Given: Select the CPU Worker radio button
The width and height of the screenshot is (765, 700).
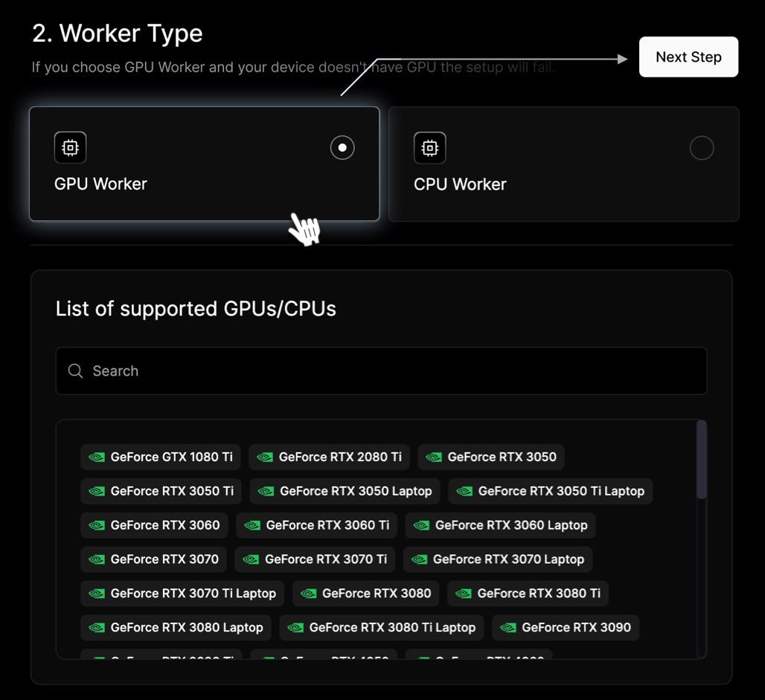Looking at the screenshot, I should point(702,148).
